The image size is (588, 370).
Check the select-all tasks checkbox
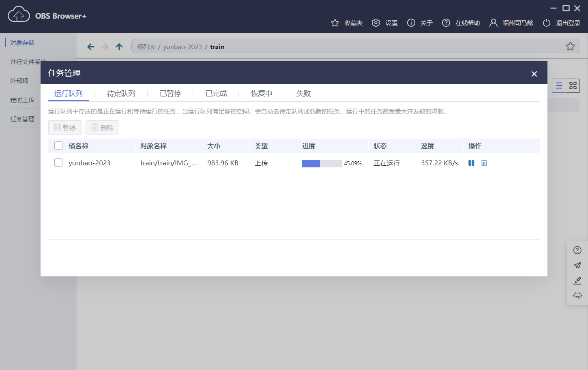coord(58,145)
